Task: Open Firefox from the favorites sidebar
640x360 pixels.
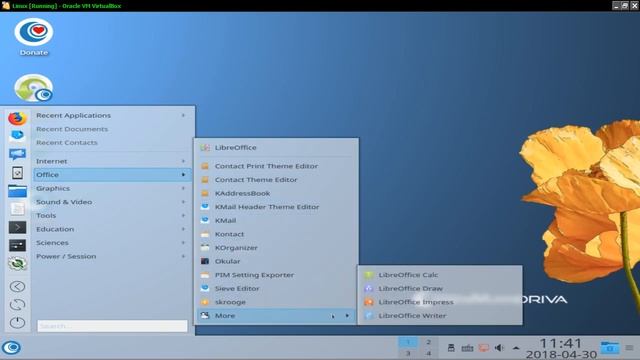Action: tap(17, 118)
